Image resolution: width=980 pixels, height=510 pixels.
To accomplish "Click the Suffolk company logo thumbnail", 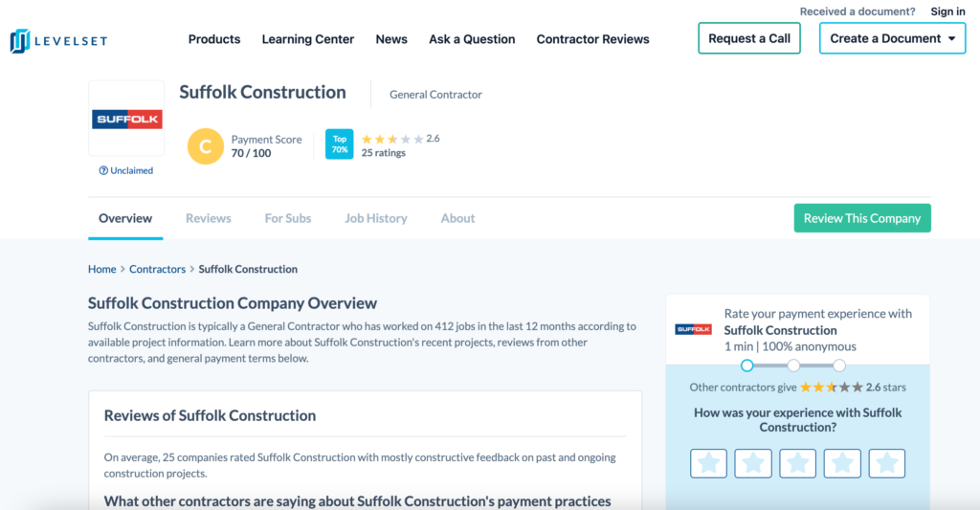I will [x=126, y=119].
